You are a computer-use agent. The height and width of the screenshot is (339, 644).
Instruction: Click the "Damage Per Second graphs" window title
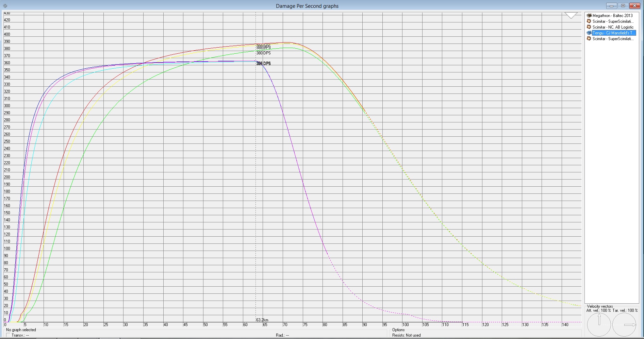pos(307,6)
